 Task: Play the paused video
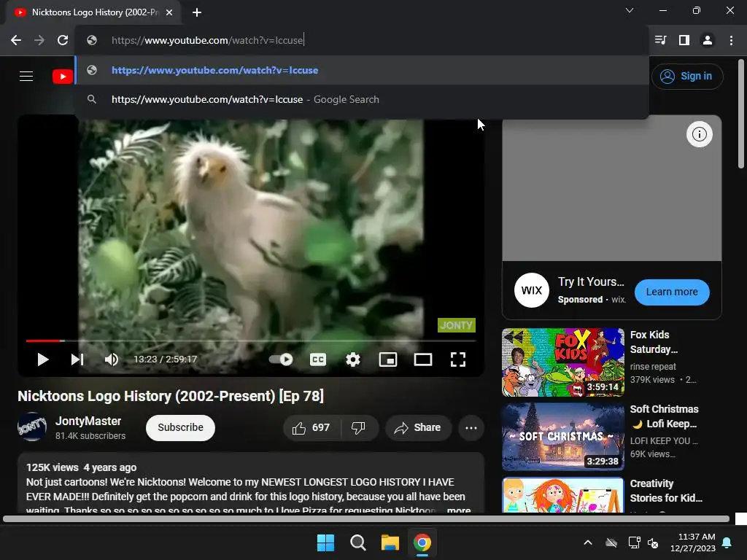(x=43, y=359)
